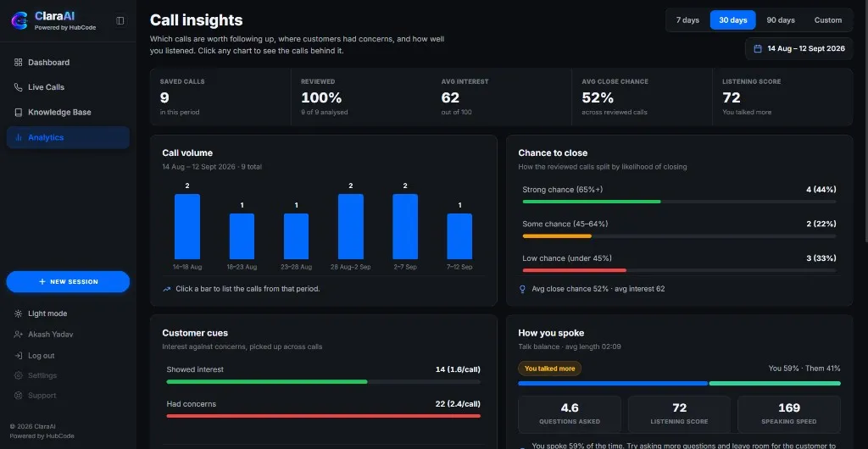Click Log out
The width and height of the screenshot is (868, 449).
[x=68, y=356]
